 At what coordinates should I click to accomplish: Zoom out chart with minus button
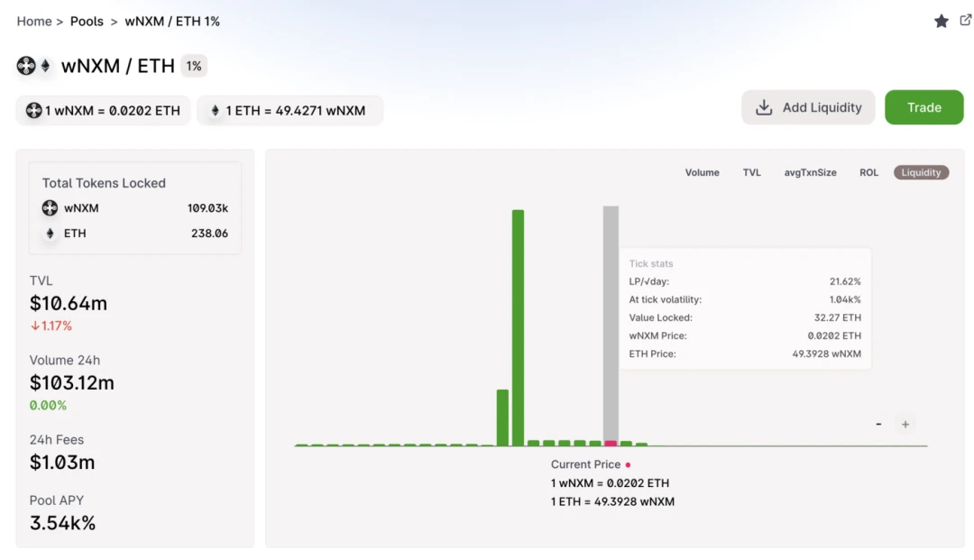pos(878,424)
